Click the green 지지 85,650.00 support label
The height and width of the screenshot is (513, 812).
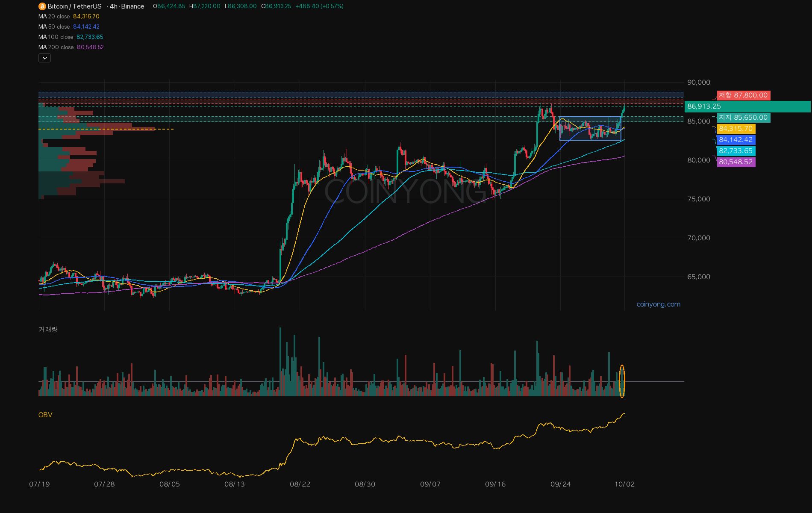pos(744,118)
